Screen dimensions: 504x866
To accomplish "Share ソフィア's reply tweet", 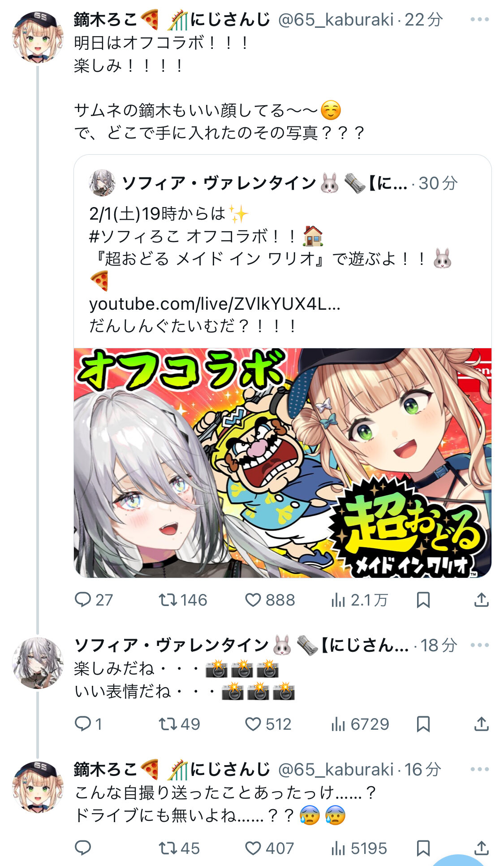I will tap(481, 724).
